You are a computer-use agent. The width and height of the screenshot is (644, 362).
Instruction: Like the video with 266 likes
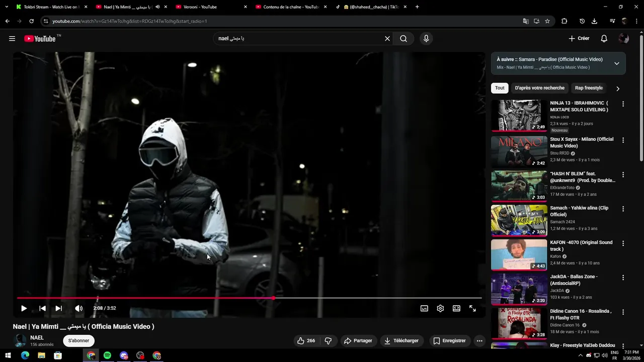[306, 341]
